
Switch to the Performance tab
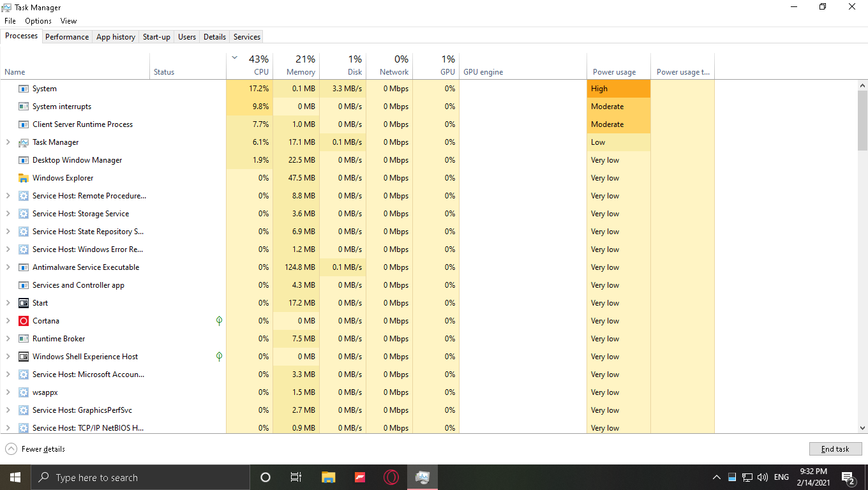point(67,37)
